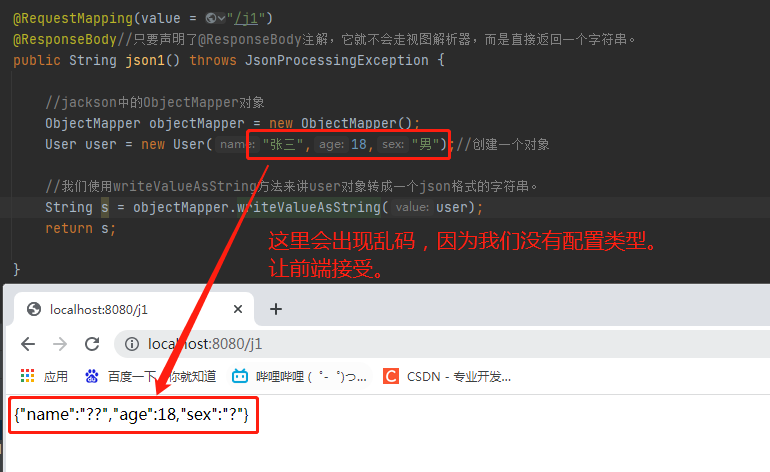Open a new browser tab
This screenshot has width=770, height=472.
tap(276, 309)
